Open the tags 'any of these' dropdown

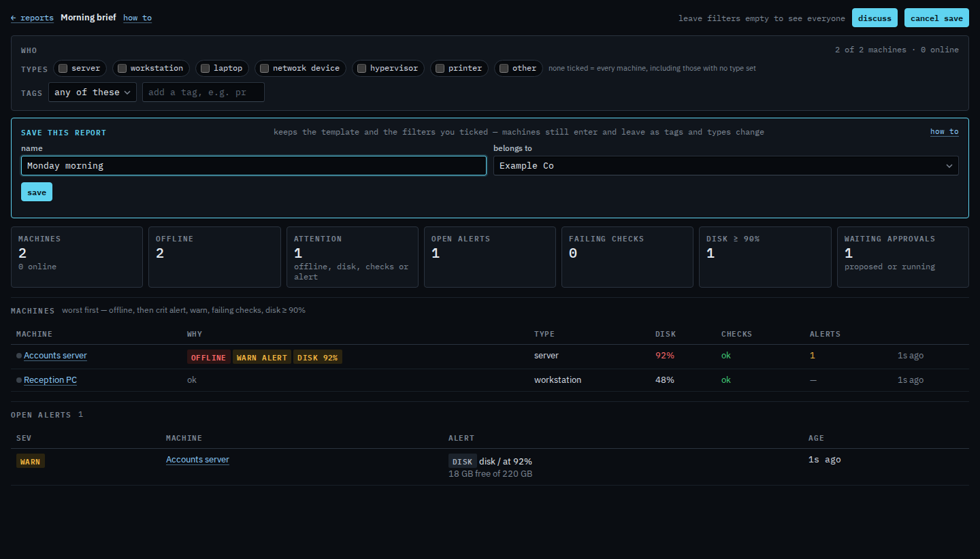[x=93, y=92]
